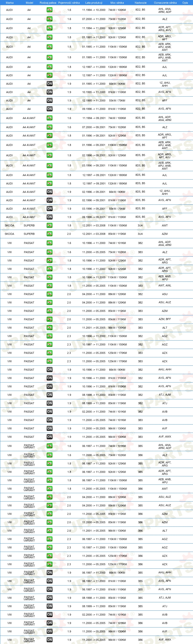Select diesel ON icon in A4 AVANT AFF row
The image size is (193, 644).
tap(50, 209)
